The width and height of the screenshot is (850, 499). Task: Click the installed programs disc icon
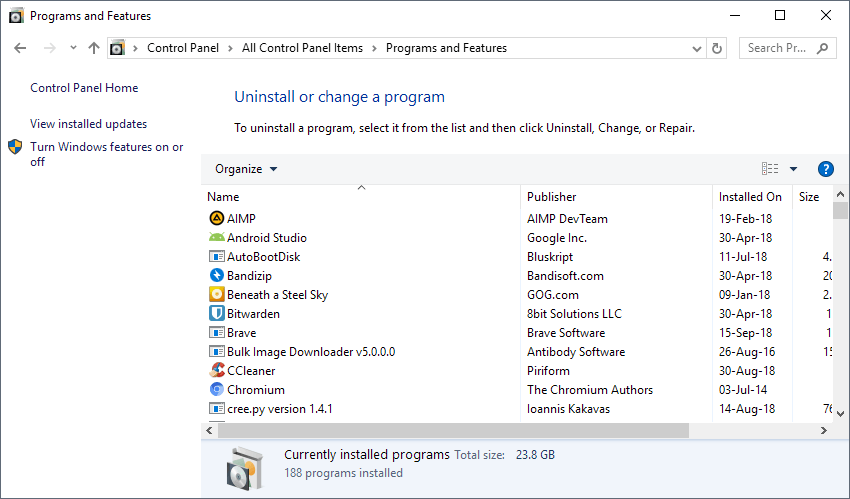(x=245, y=468)
